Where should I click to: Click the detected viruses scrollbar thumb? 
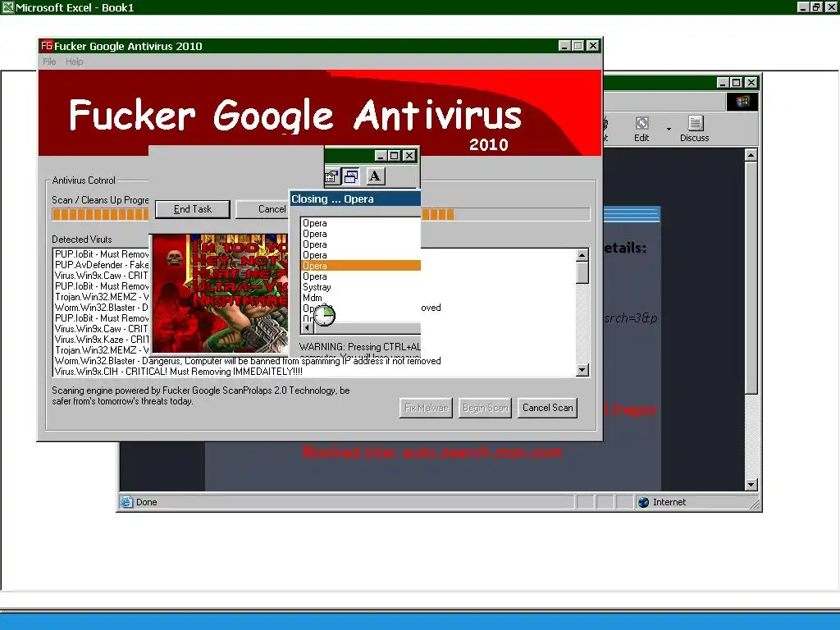tap(582, 272)
